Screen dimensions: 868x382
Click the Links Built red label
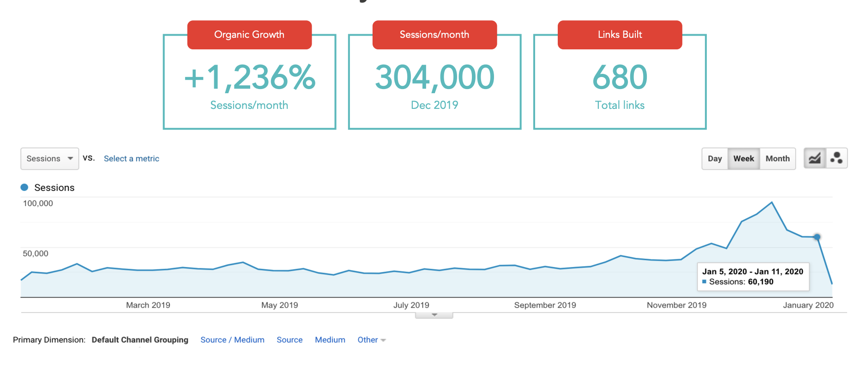click(620, 35)
